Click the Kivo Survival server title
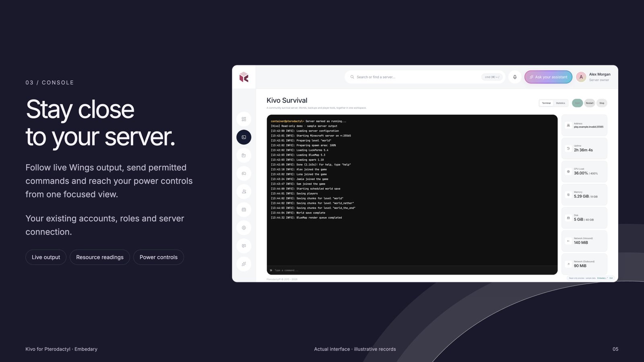 (287, 101)
